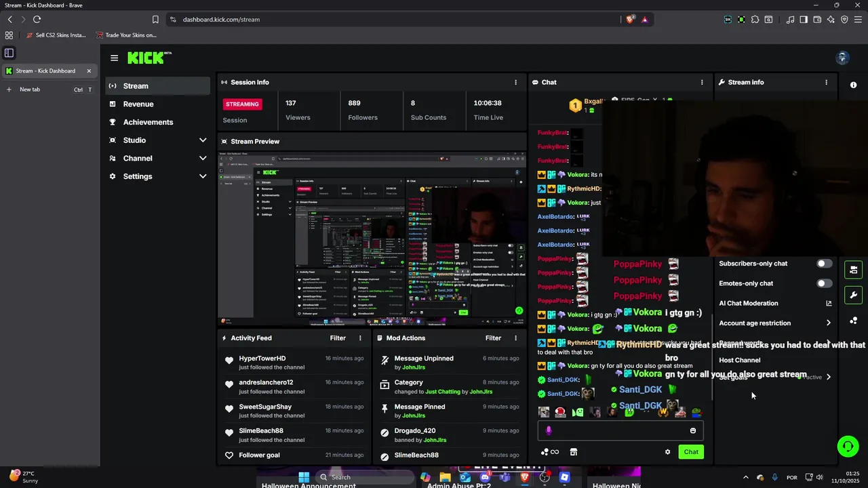Open Brave wallet icon in toolbar
The height and width of the screenshot is (488, 868).
pyautogui.click(x=817, y=20)
